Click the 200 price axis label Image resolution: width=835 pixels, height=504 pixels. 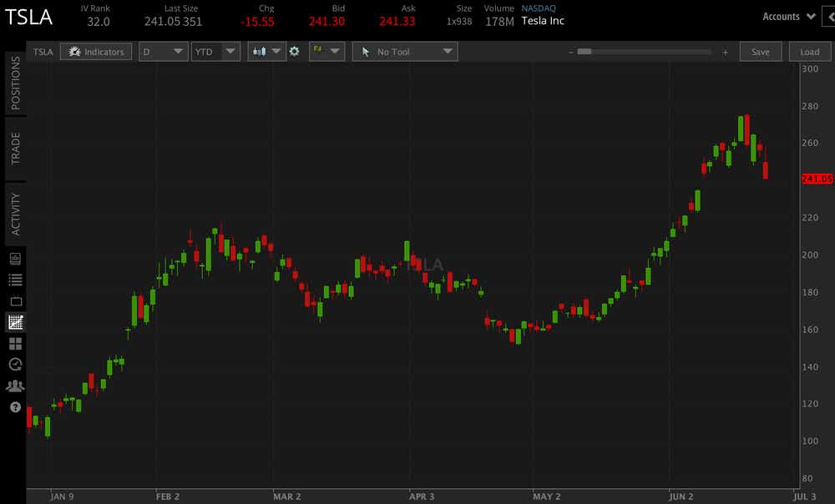click(x=810, y=255)
